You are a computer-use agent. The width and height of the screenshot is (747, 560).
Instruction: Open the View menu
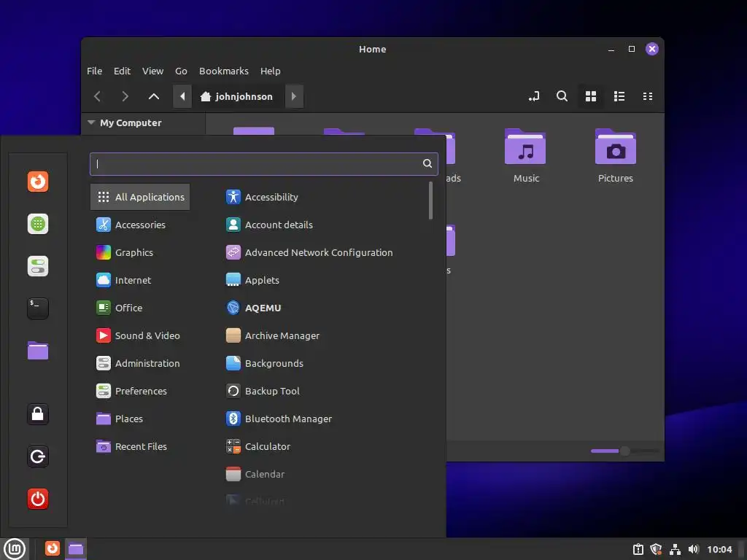153,71
